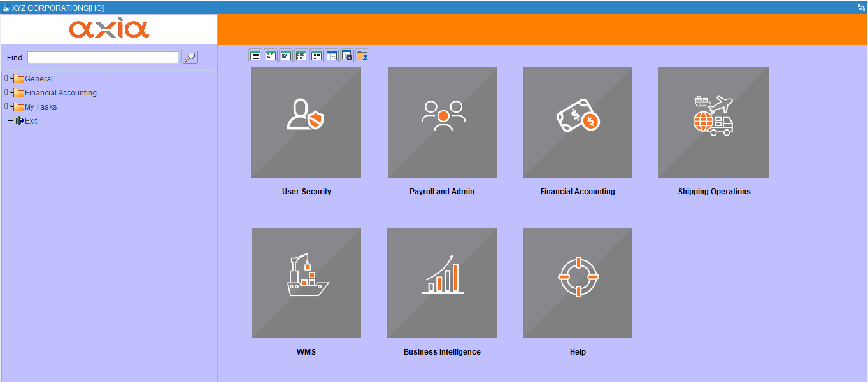Screen dimensions: 868x382
Task: Expand the General folder in the sidebar
Action: point(6,78)
